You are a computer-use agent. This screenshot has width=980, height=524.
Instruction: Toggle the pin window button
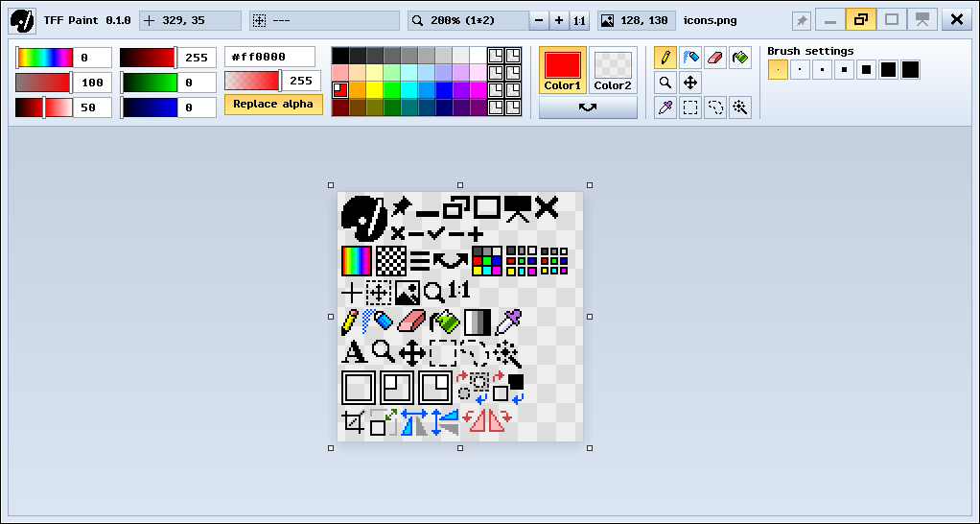[801, 20]
